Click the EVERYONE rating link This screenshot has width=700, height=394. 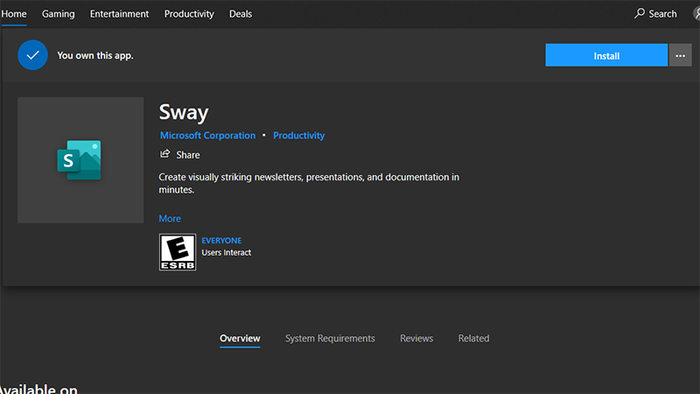pos(221,241)
